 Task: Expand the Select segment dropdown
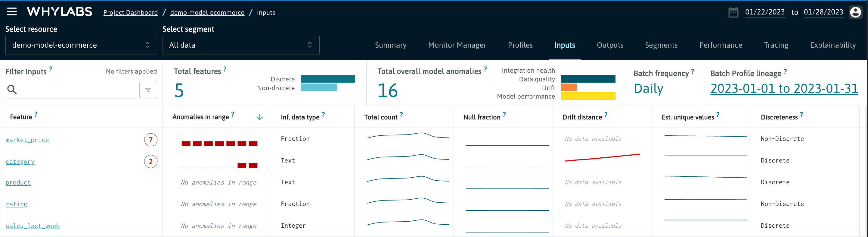click(x=240, y=45)
